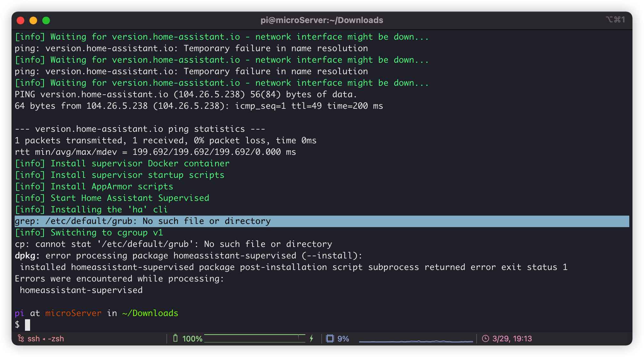Screen dimensions: 644x357
Task: Click the '1 packets transmitted' statistics line
Action: (165, 140)
